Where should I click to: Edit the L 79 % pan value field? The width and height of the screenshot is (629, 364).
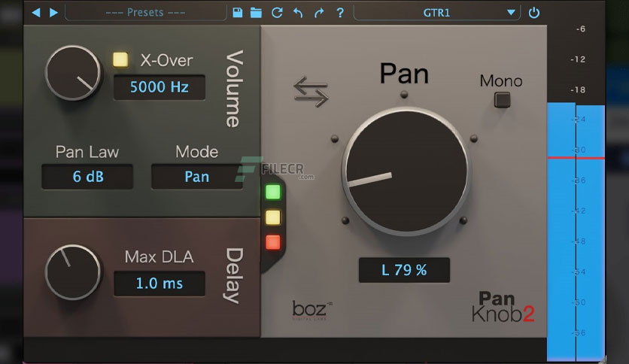tap(404, 270)
